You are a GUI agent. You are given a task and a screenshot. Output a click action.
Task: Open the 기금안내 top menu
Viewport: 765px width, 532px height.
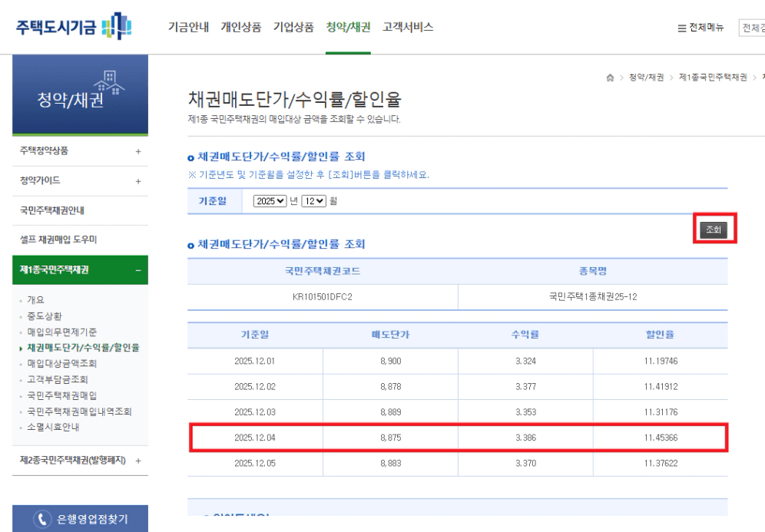pyautogui.click(x=187, y=28)
